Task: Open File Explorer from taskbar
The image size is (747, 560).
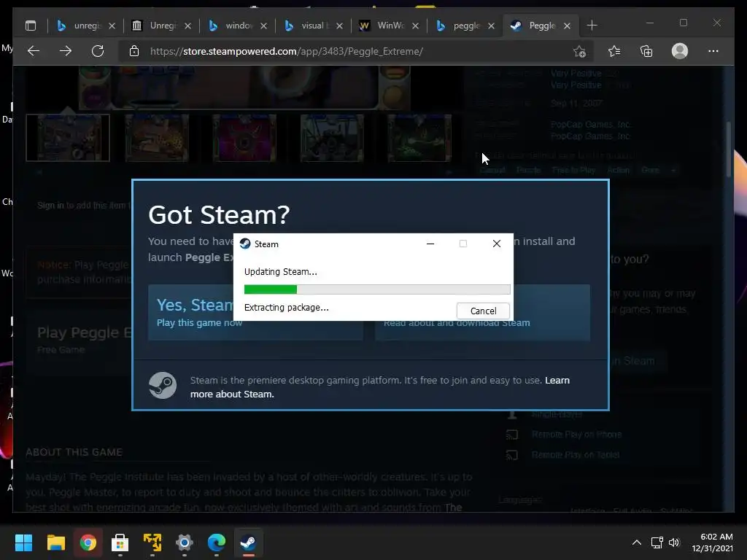Action: point(55,542)
